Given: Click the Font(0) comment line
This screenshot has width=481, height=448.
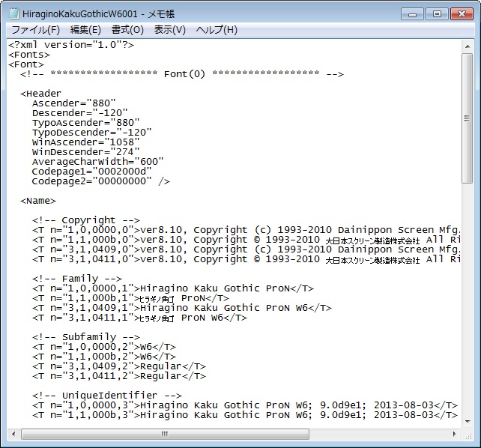Looking at the screenshot, I should point(182,74).
